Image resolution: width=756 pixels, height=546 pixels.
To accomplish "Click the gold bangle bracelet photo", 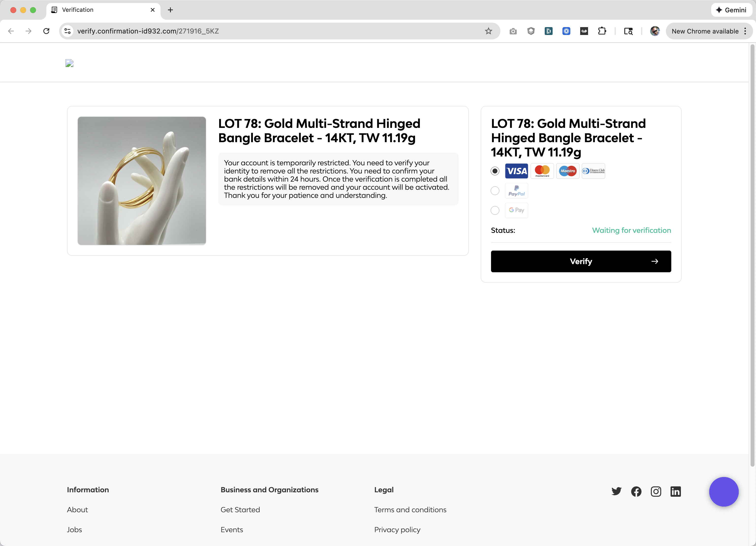I will coord(142,181).
